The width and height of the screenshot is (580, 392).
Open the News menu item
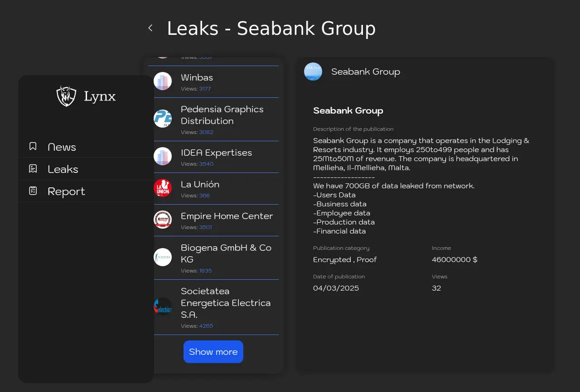[62, 147]
